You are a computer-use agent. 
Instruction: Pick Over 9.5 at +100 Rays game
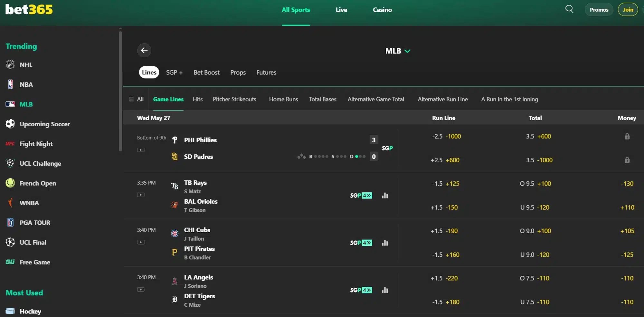[x=535, y=184]
